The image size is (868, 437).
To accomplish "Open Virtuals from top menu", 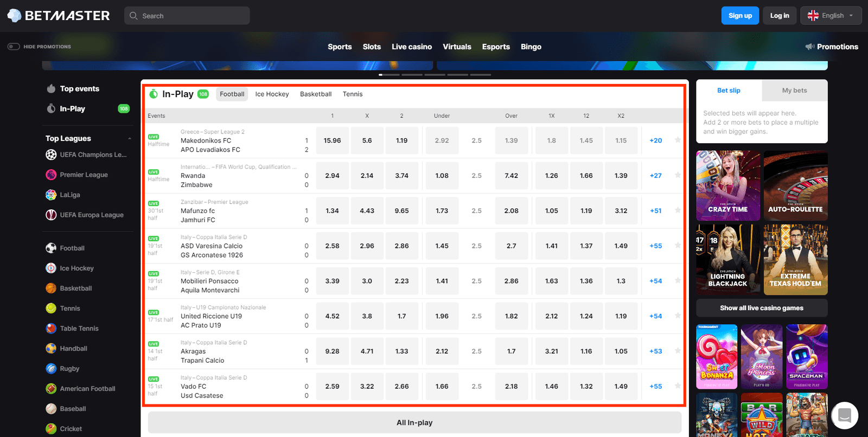I will [457, 47].
